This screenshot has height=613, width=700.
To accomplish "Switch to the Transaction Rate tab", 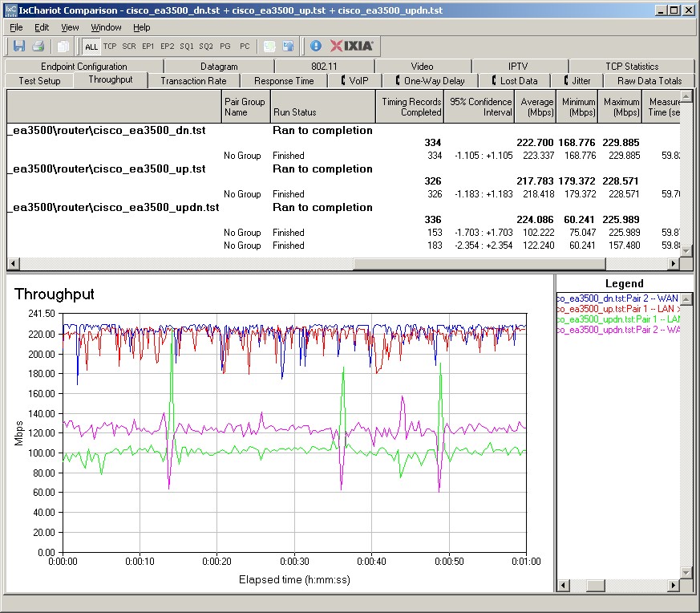I will [193, 81].
